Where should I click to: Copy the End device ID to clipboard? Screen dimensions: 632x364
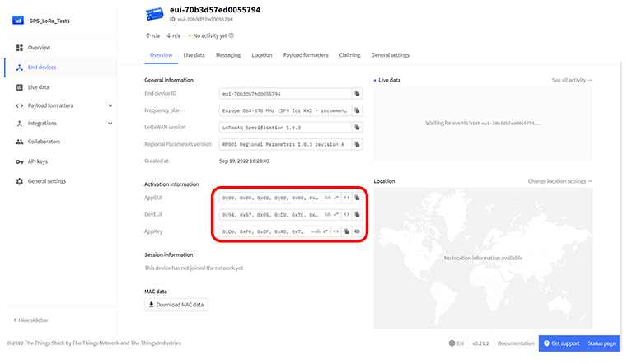pyautogui.click(x=358, y=94)
